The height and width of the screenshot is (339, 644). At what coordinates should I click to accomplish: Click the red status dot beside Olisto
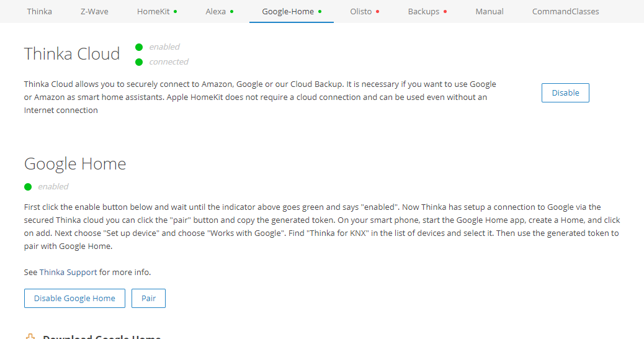point(377,12)
